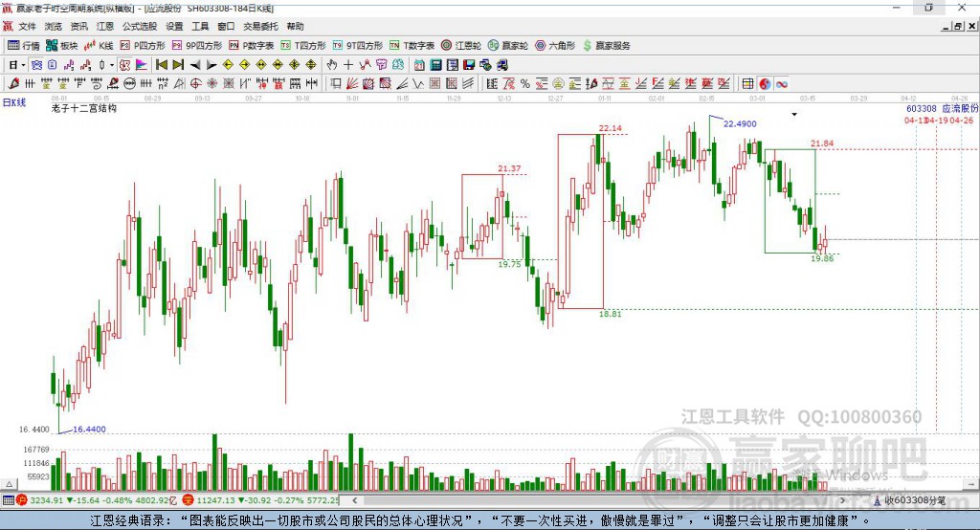Open the T四方形 tool
The image size is (980, 530).
[303, 46]
